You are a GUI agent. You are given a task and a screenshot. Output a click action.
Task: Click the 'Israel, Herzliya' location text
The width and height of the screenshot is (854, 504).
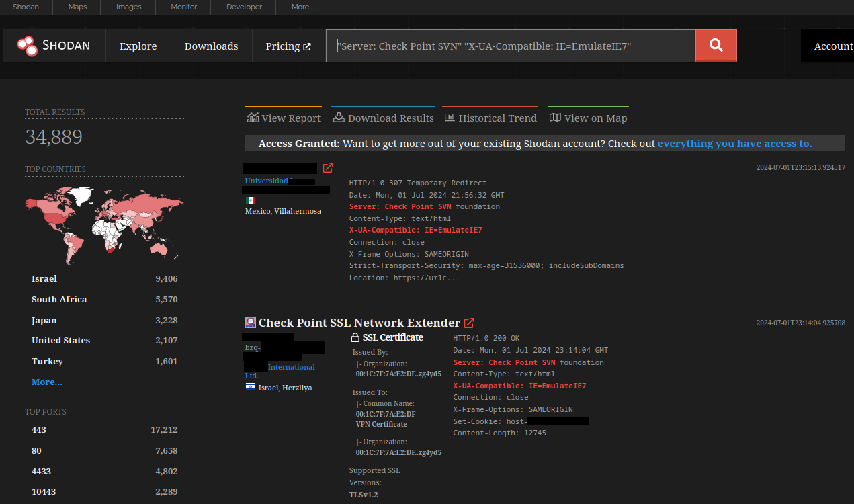pos(285,388)
